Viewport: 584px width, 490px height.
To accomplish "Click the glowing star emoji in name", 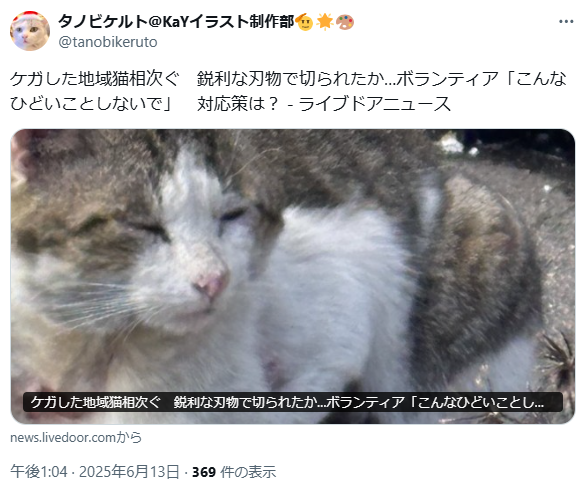I will click(324, 22).
